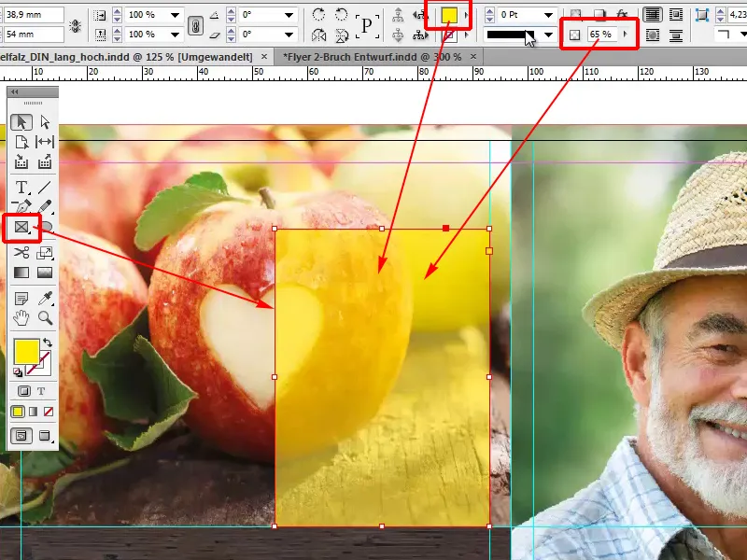This screenshot has width=747, height=560.
Task: Click Flip horizontal icon in control bar
Action: (x=318, y=35)
